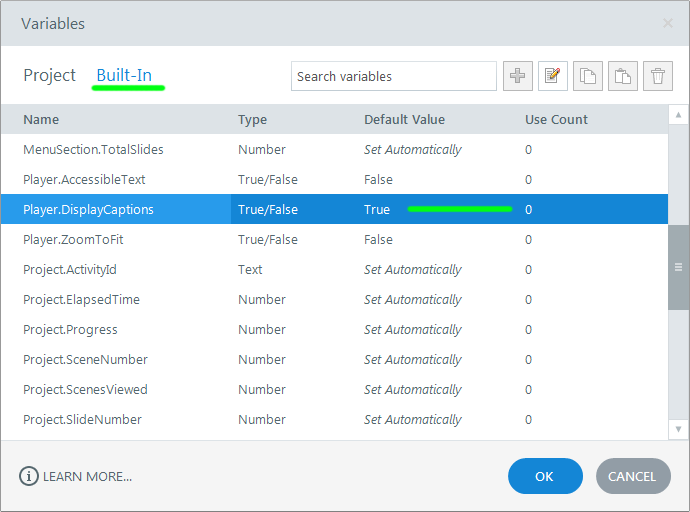Switch to the Built-In tab
The width and height of the screenshot is (690, 512).
coord(124,76)
